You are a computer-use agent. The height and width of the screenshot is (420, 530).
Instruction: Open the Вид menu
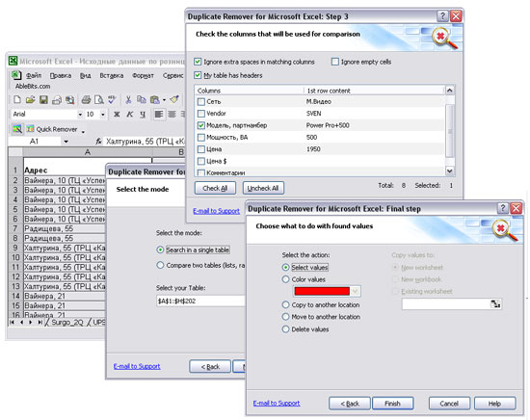[x=85, y=75]
